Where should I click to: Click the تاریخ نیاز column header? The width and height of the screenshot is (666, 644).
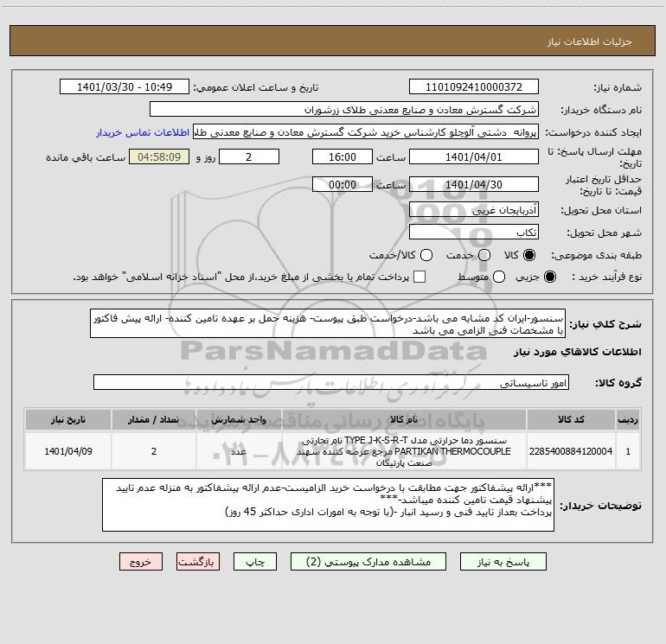[x=68, y=419]
